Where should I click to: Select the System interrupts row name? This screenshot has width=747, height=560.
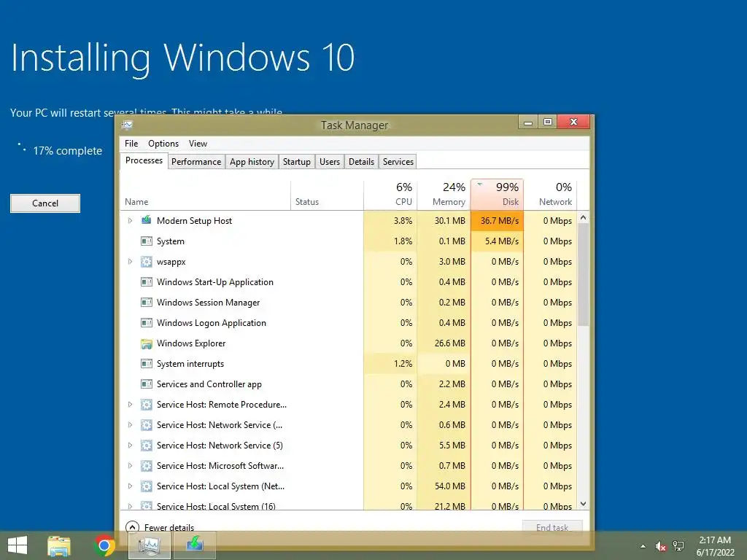click(190, 364)
